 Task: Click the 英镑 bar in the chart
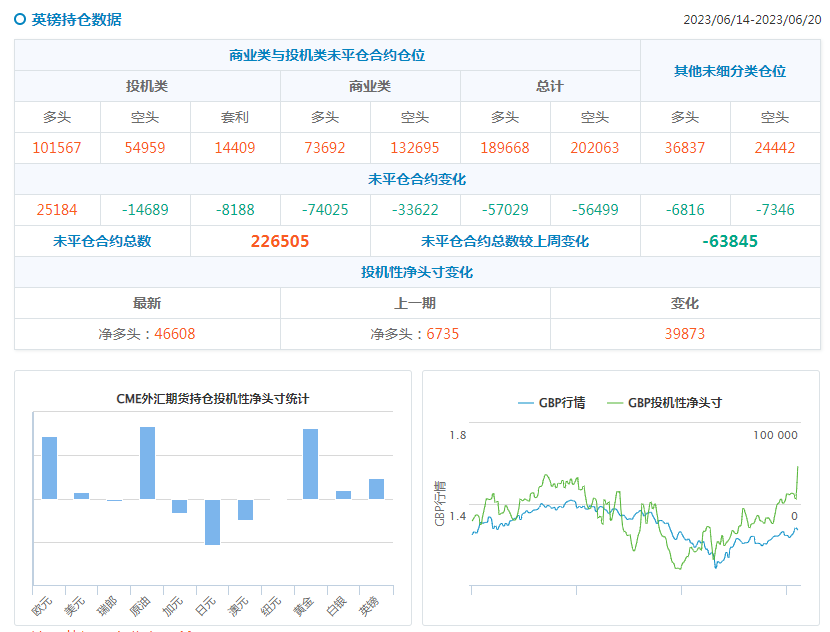376,488
